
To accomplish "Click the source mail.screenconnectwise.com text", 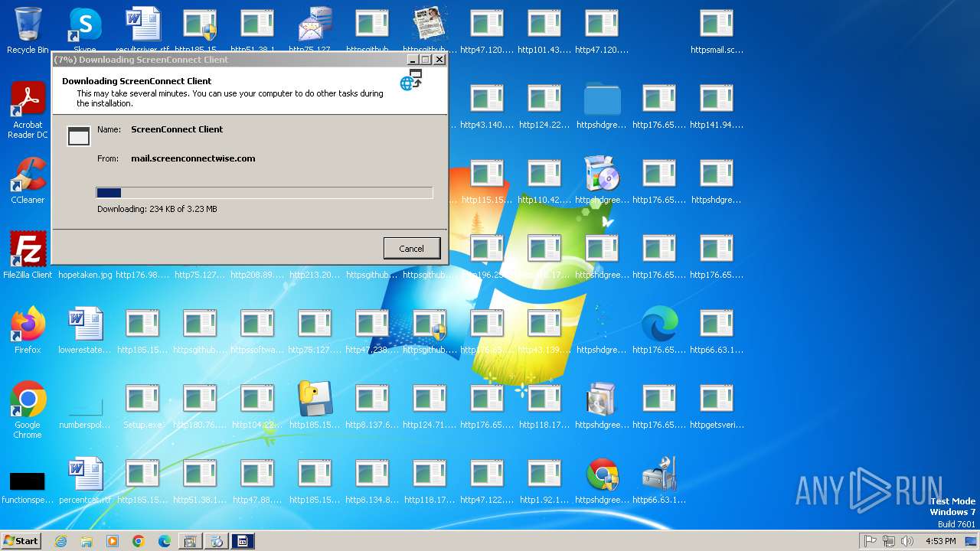I will tap(193, 158).
